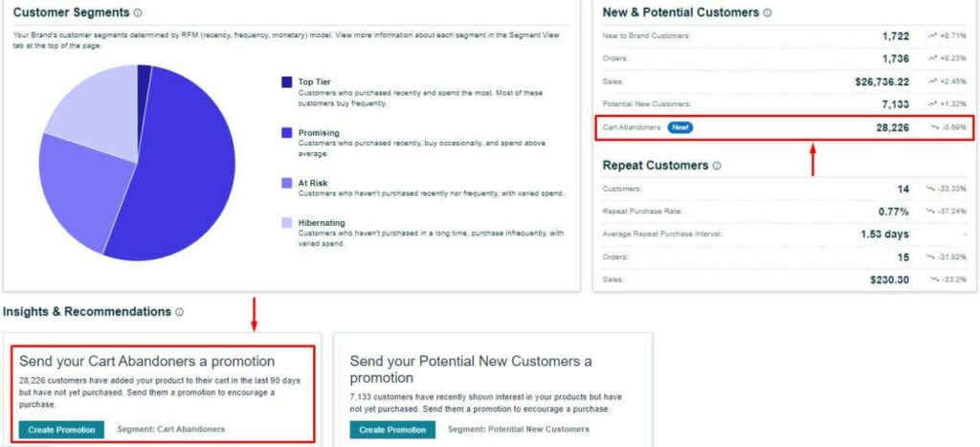The image size is (980, 447).
Task: Click the Cart Abandoners count 28,226
Action: tap(892, 126)
